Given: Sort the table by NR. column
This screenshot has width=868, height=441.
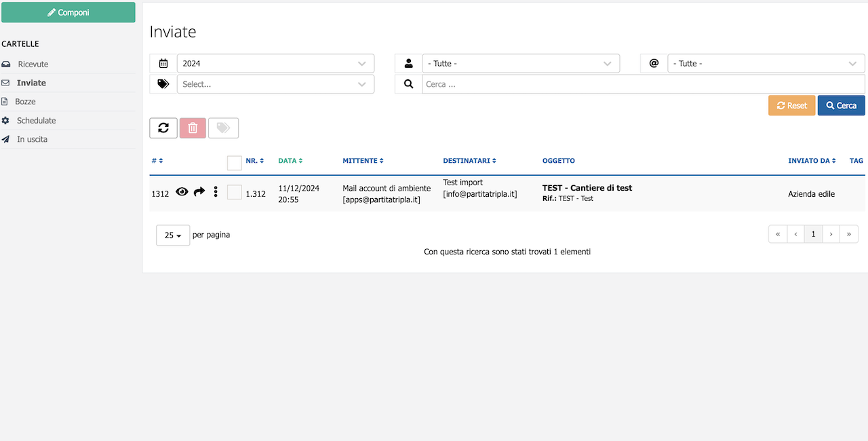Looking at the screenshot, I should click(x=255, y=161).
